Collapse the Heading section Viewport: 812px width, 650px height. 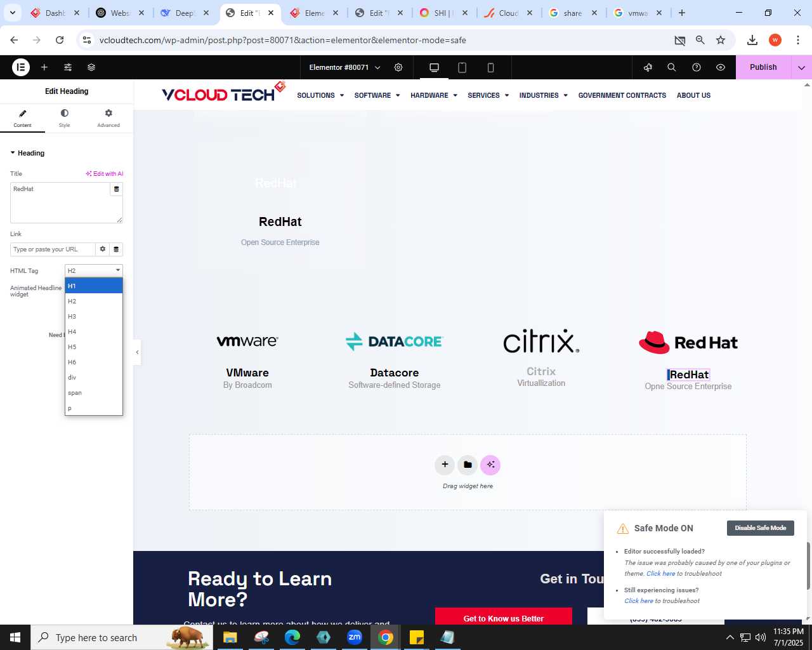(x=27, y=153)
